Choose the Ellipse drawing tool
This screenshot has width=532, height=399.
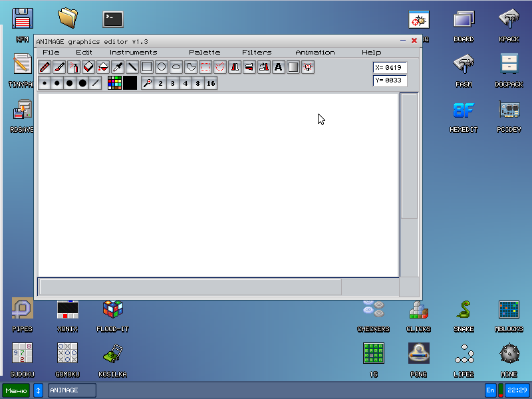click(176, 66)
